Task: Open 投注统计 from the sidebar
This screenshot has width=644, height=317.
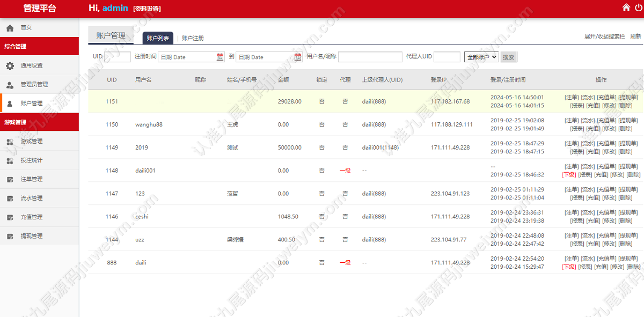Action: (40, 160)
